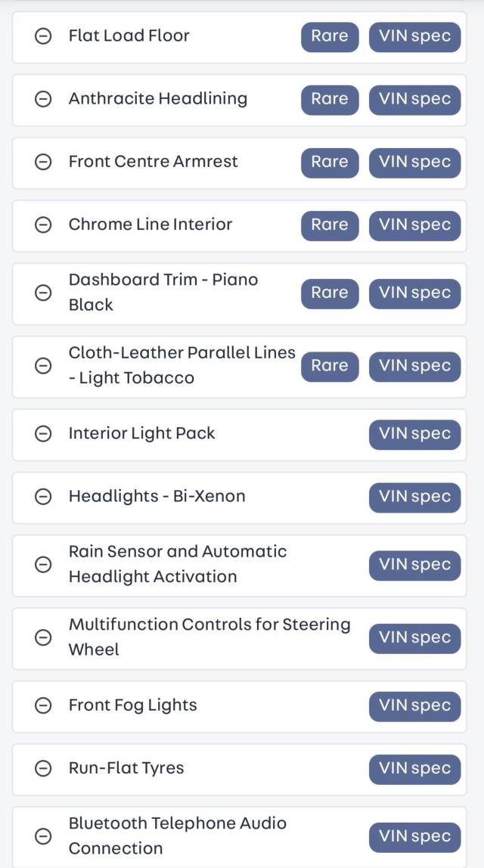Click the minus icon beside Flat Load Floor
Screen dimensions: 484x868
(x=43, y=36)
